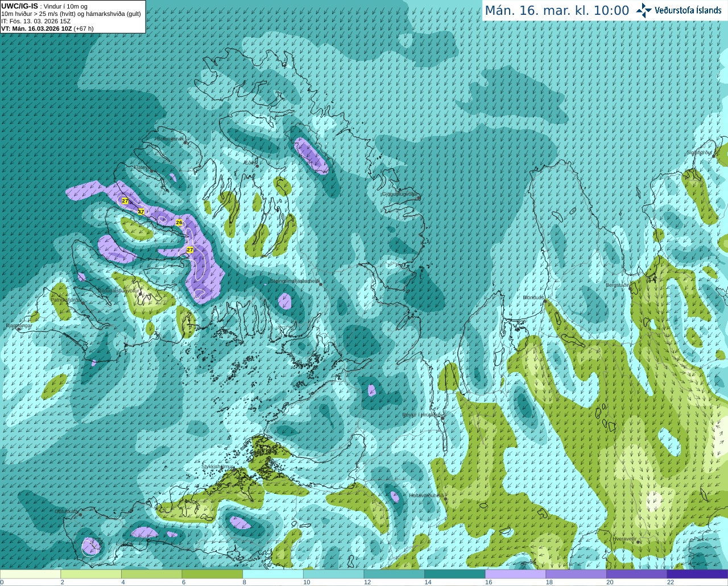Click the Bjargtangar station label
This screenshot has width=728, height=586.
(x=19, y=326)
